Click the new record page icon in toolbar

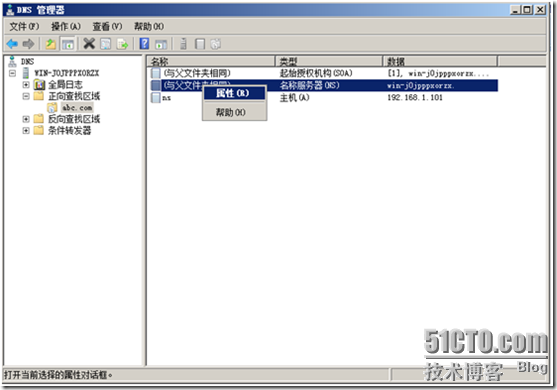[x=200, y=44]
